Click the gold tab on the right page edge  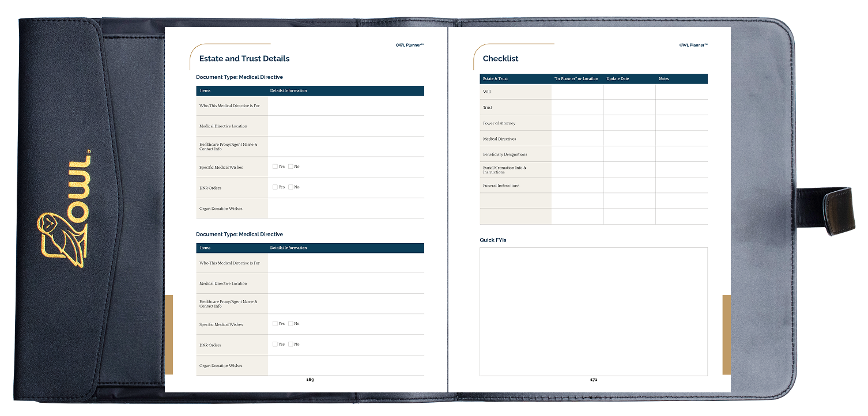[726, 334]
